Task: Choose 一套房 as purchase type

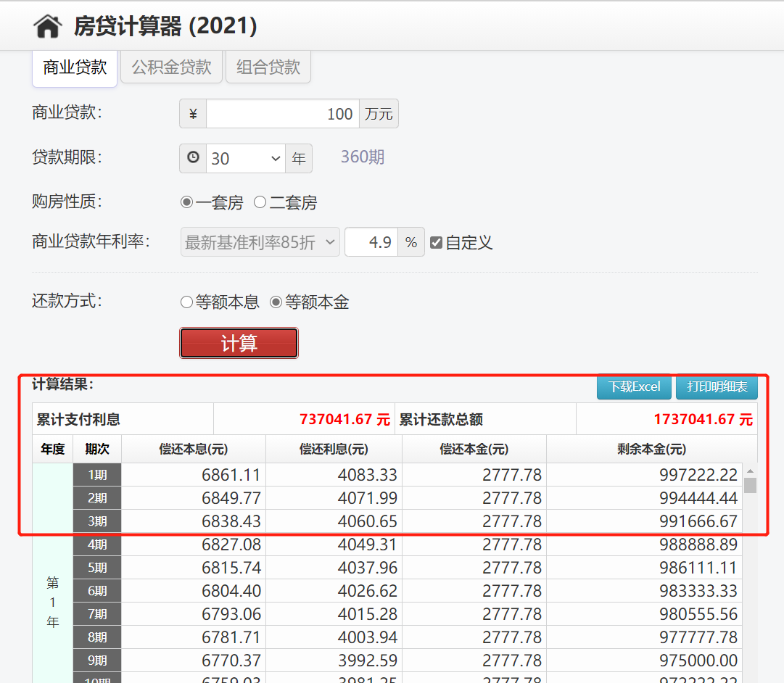Action: click(186, 202)
